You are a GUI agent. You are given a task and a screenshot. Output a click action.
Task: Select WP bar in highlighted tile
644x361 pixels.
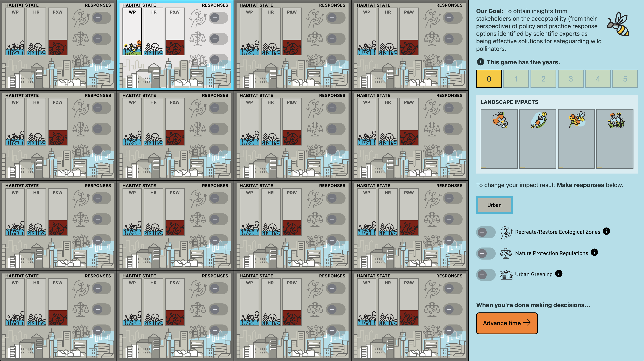[x=132, y=31]
